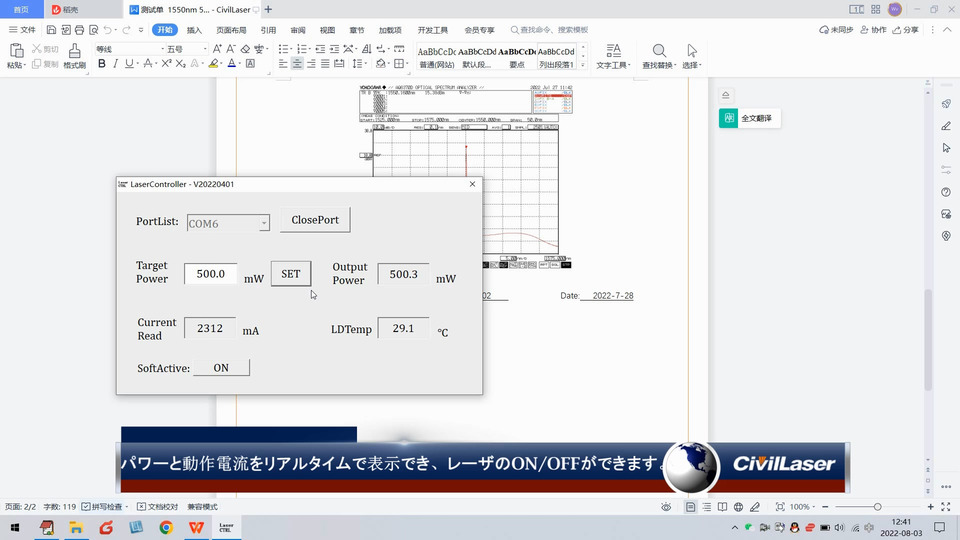Click the SET button for target power
Screen dimensions: 960x540
(291, 274)
